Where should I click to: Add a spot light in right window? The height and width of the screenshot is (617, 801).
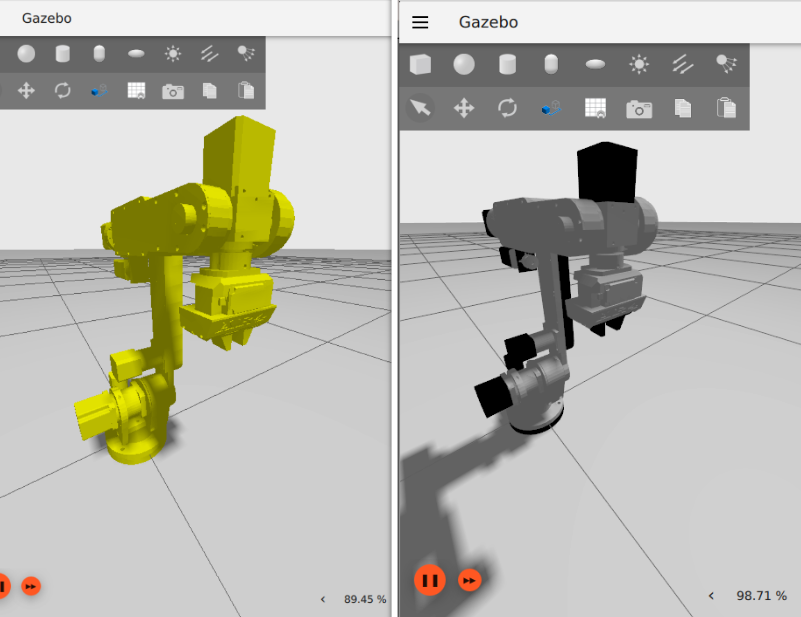pyautogui.click(x=727, y=65)
